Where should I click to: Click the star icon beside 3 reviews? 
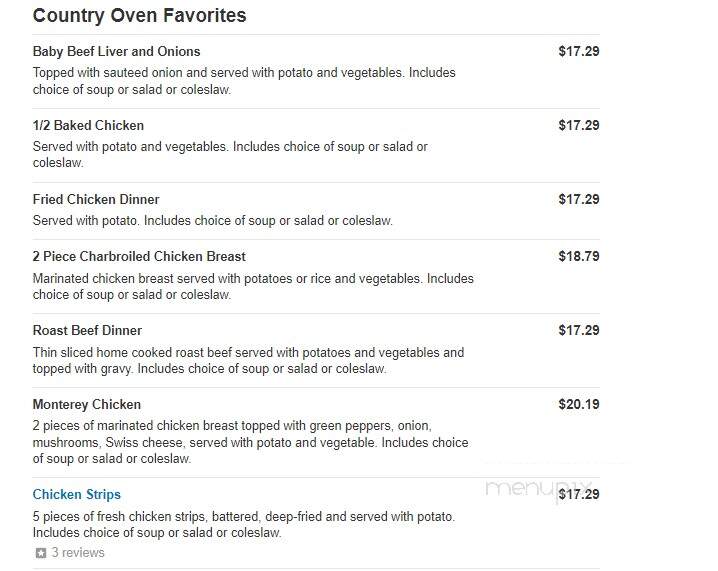pyautogui.click(x=41, y=553)
